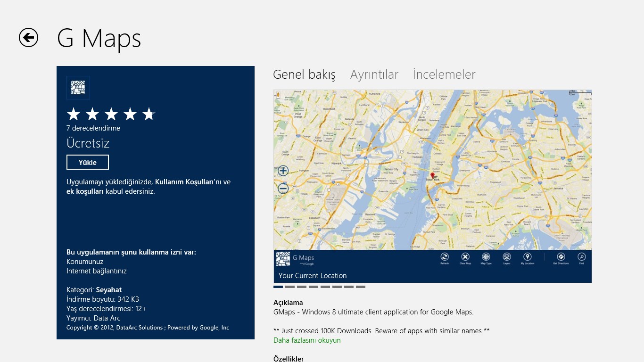The image size is (644, 362).
Task: Select the second screenshot page indicator
Action: tap(290, 287)
